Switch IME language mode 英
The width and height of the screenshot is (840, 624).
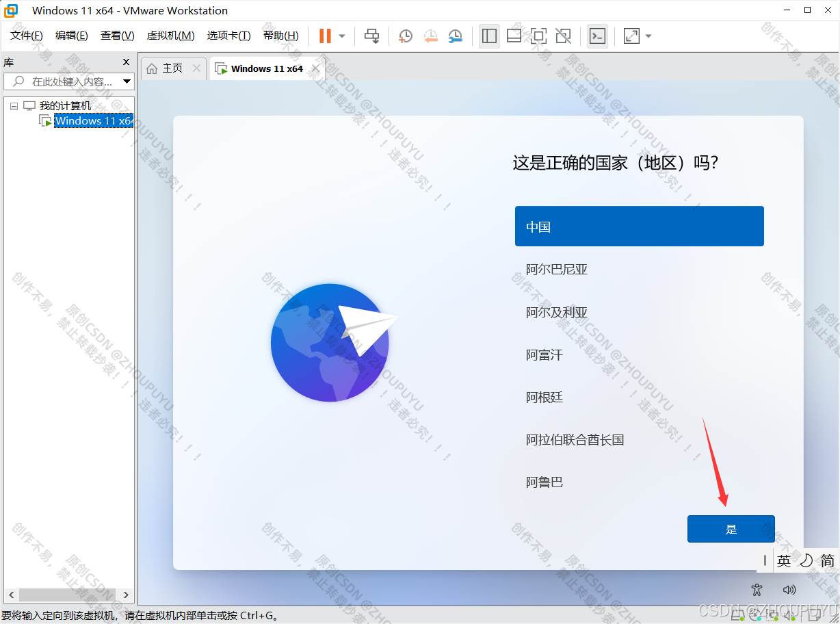coord(784,561)
